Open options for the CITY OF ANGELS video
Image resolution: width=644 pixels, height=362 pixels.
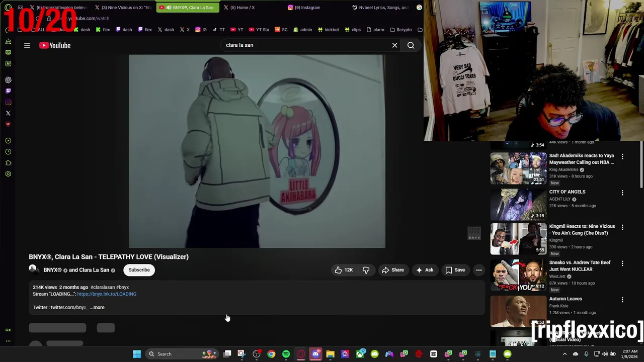click(x=622, y=193)
